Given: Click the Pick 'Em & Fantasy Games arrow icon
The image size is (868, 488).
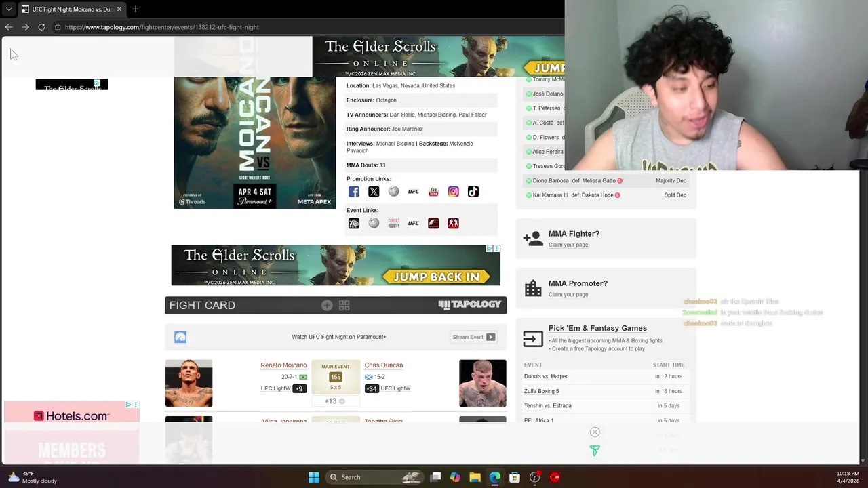Looking at the screenshot, I should (x=533, y=338).
